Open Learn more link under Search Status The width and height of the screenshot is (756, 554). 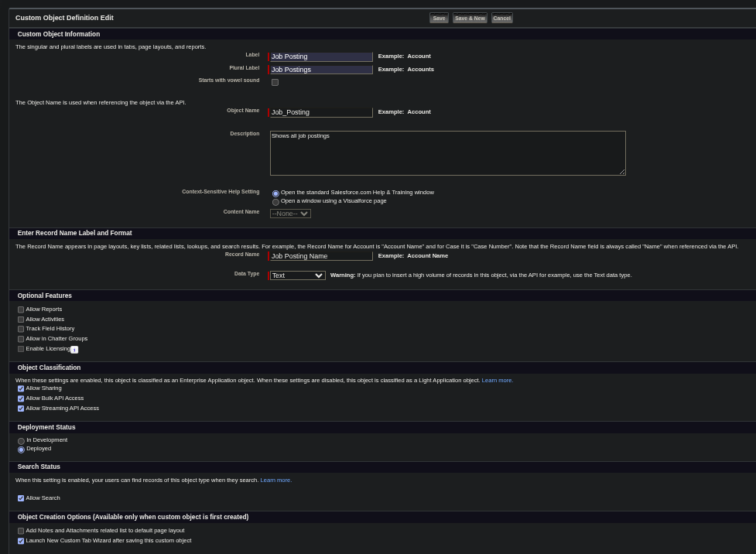(x=275, y=480)
